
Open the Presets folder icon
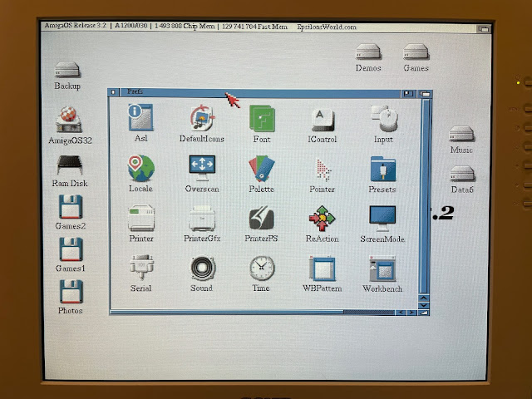[383, 169]
